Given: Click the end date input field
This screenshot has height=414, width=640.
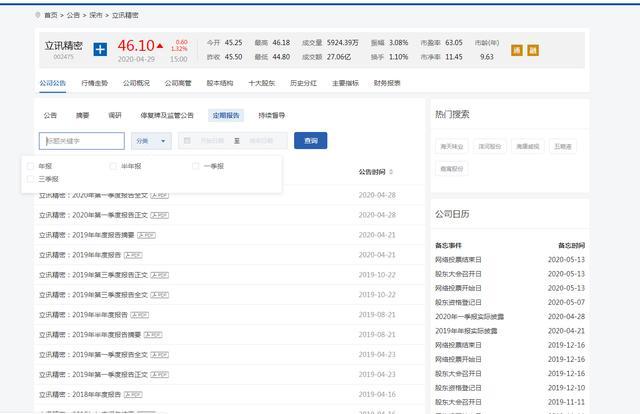Looking at the screenshot, I should tap(261, 140).
